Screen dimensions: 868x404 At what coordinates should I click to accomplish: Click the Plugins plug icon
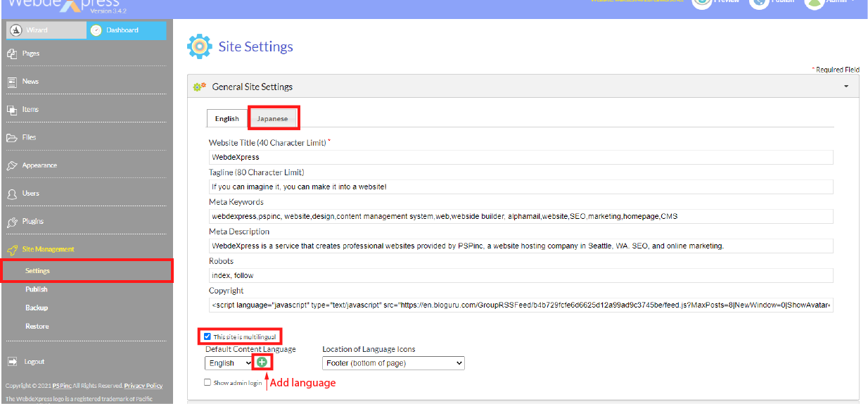12,222
